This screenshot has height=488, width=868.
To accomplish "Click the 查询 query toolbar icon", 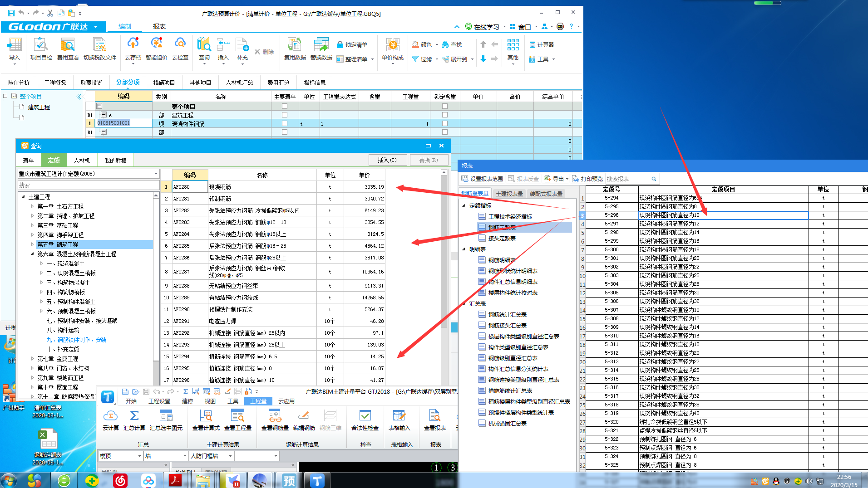I will [204, 49].
